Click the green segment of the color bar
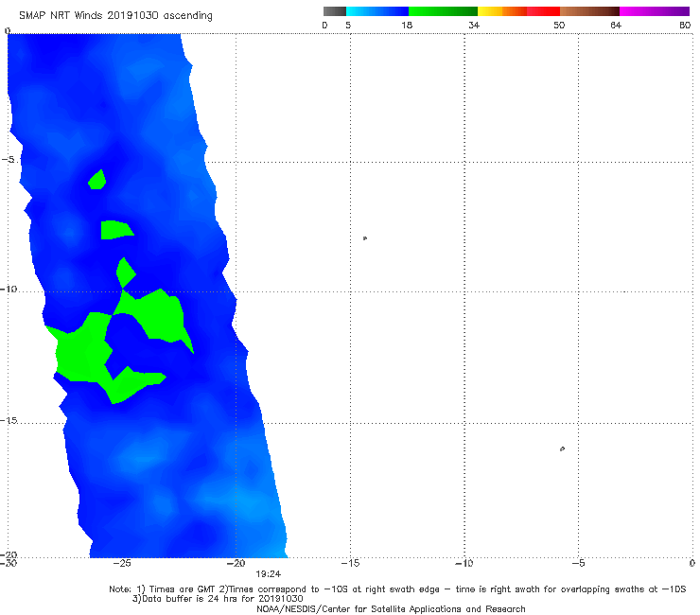 pos(443,11)
